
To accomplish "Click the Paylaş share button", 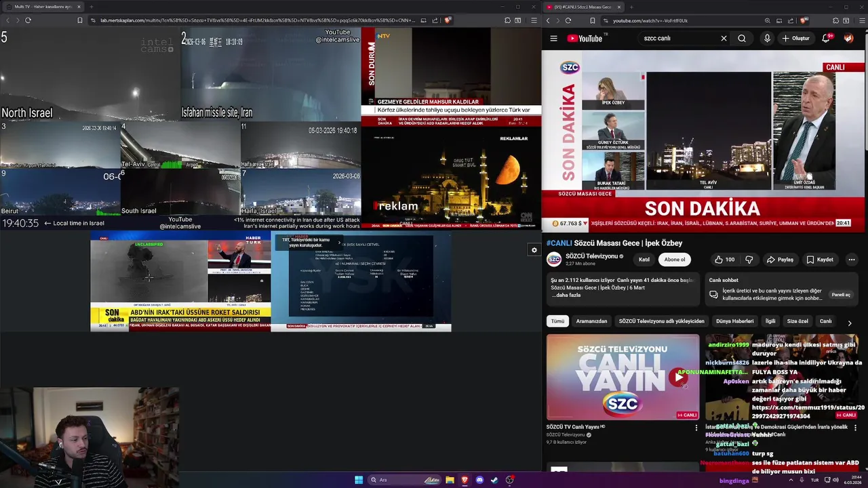I will (780, 260).
